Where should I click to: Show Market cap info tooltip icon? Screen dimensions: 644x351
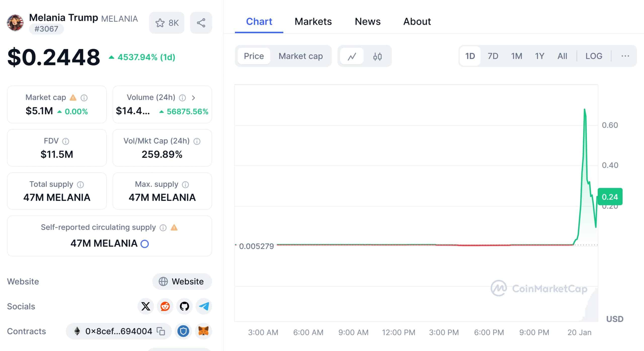coord(84,98)
